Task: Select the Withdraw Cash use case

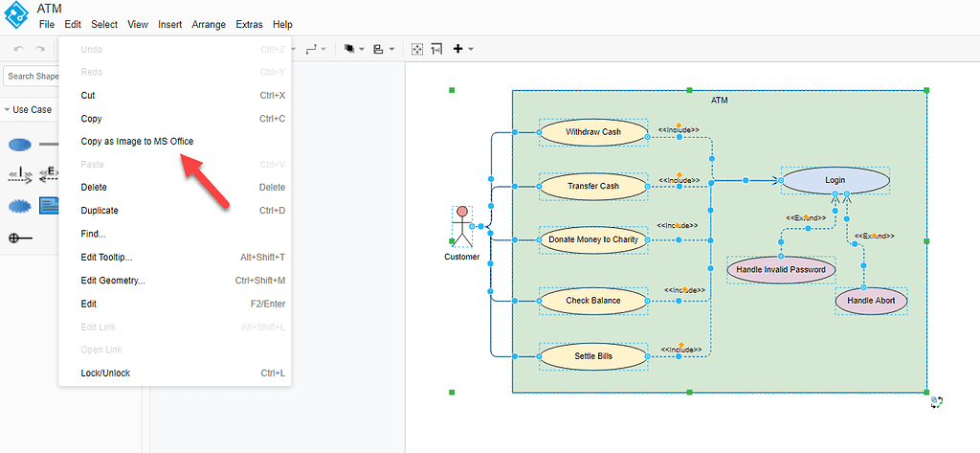Action: coord(593,132)
